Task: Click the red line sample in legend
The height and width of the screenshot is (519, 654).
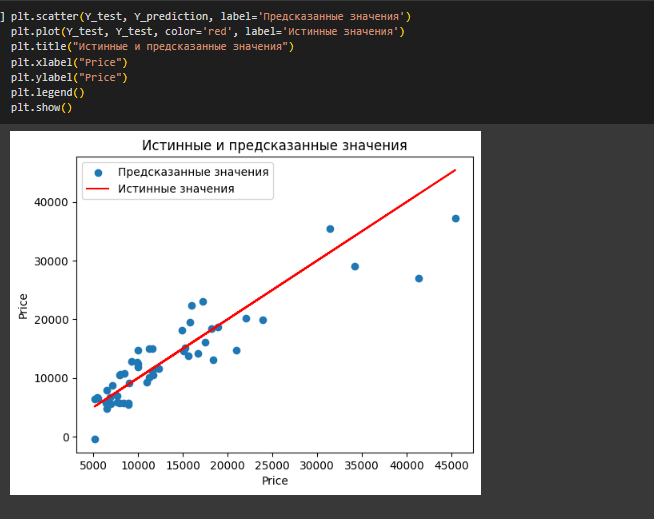Action: click(x=97, y=189)
